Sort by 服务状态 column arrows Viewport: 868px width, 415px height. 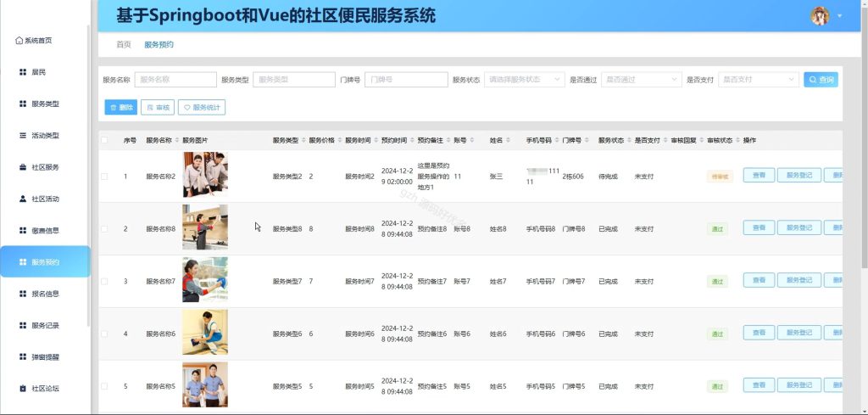click(x=629, y=140)
